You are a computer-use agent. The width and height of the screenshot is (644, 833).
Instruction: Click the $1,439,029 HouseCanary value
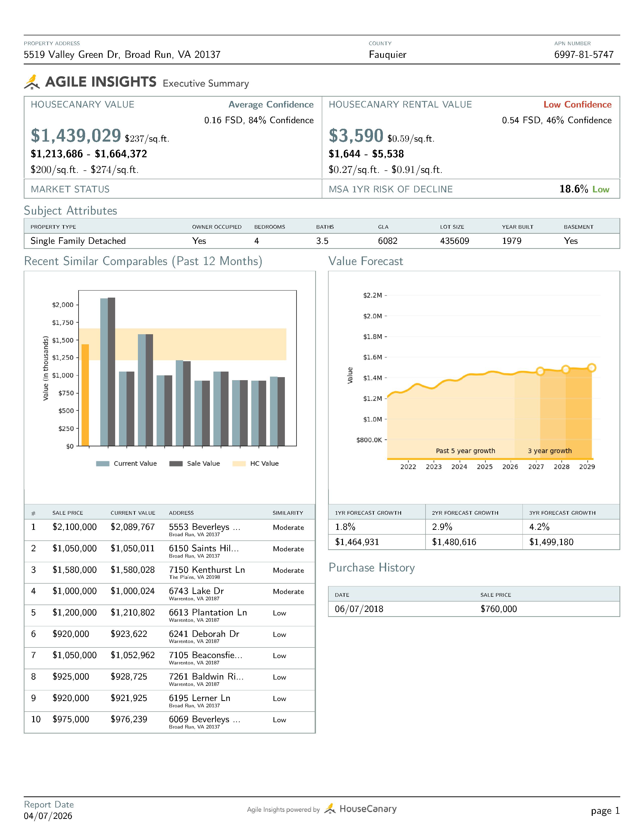pyautogui.click(x=76, y=136)
